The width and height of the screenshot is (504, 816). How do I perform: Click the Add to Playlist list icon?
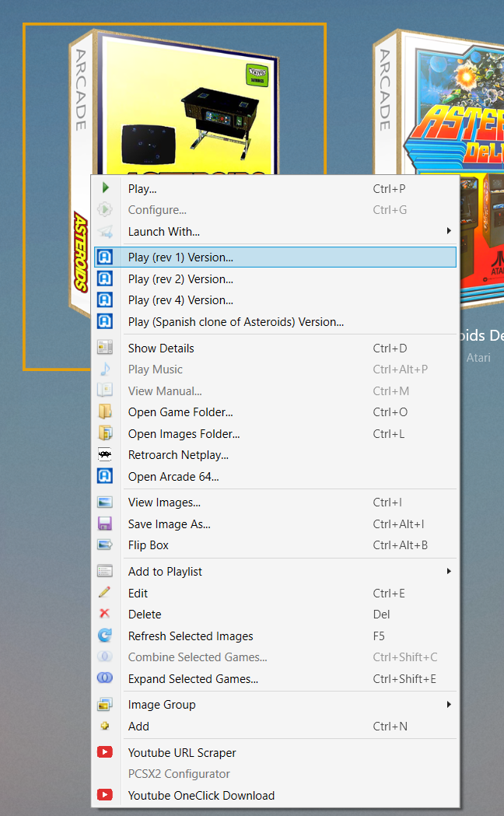105,572
